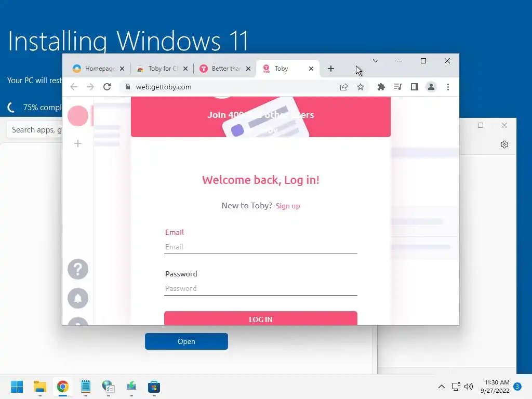Bookmark this page with the star
532x399 pixels.
click(x=361, y=87)
